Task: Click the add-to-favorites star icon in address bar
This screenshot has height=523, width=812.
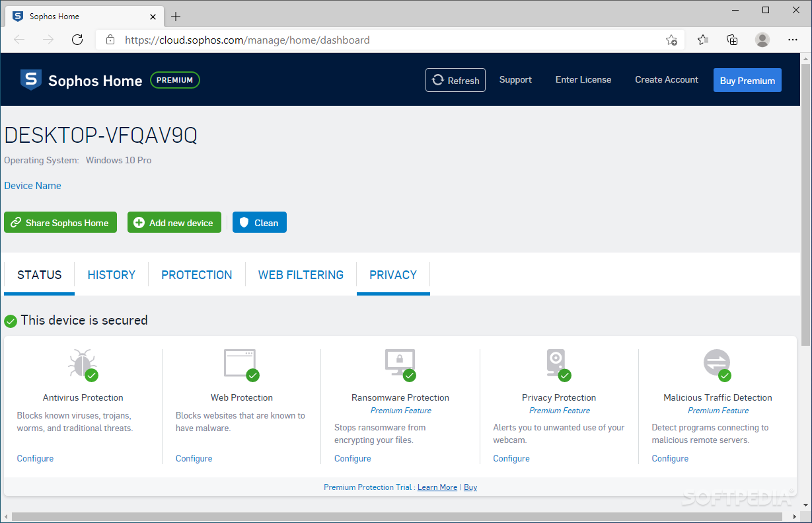Action: coord(671,40)
